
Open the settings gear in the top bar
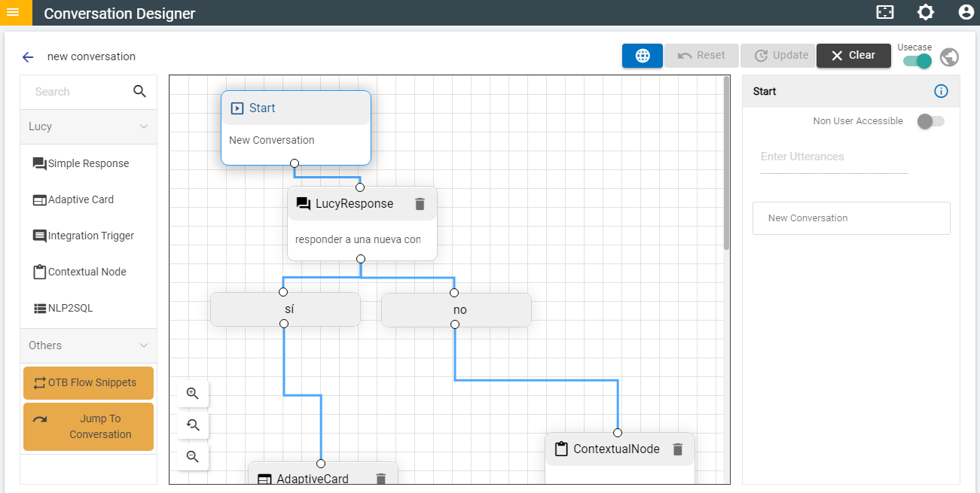pos(925,13)
